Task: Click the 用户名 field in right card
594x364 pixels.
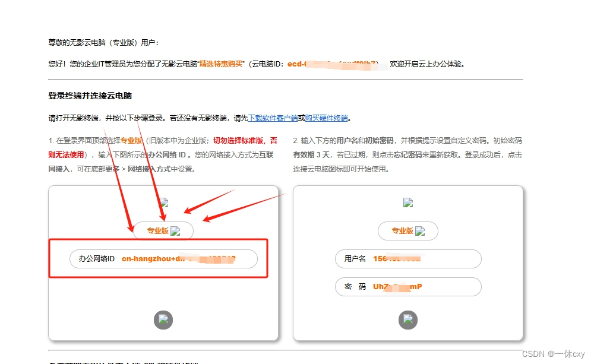Action: click(x=409, y=259)
